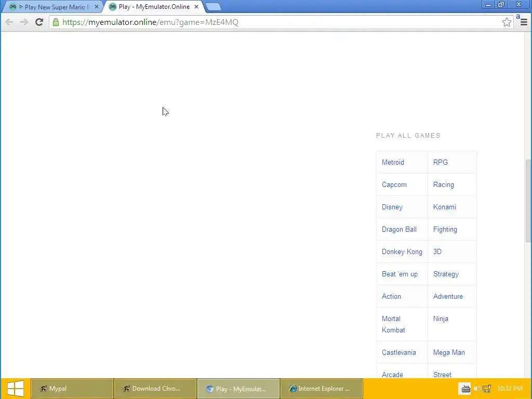Click the network tray icon

click(487, 389)
